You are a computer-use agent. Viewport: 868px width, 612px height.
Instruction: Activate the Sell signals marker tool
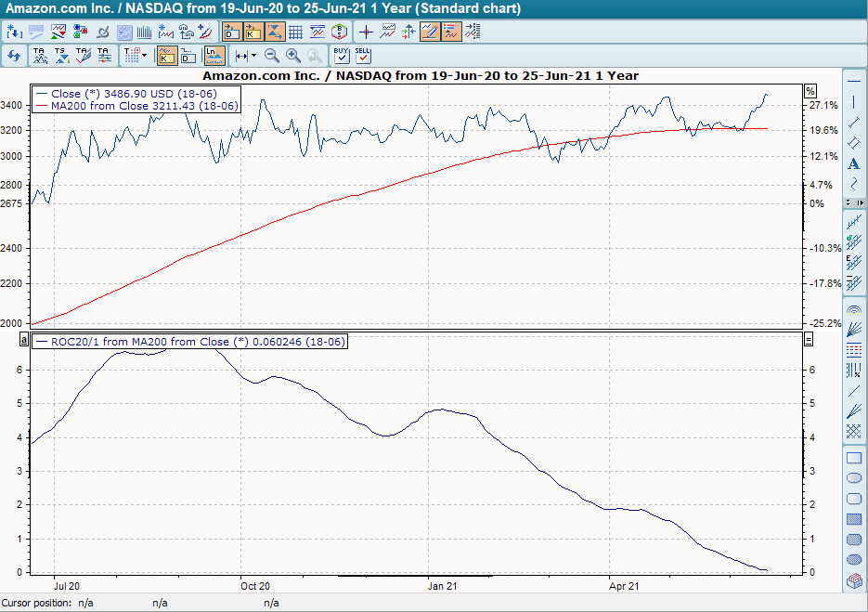point(363,56)
